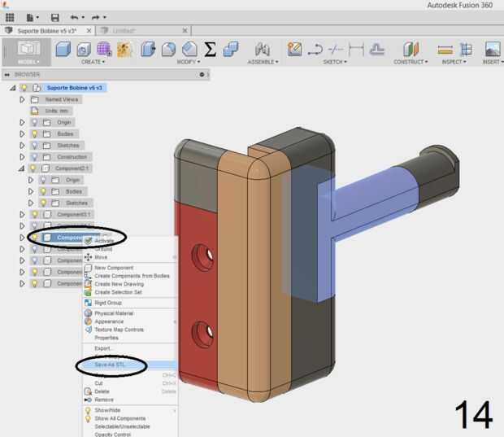Toggle visibility bulb of top-level Sketches folder
The image size is (504, 437).
[x=34, y=146]
